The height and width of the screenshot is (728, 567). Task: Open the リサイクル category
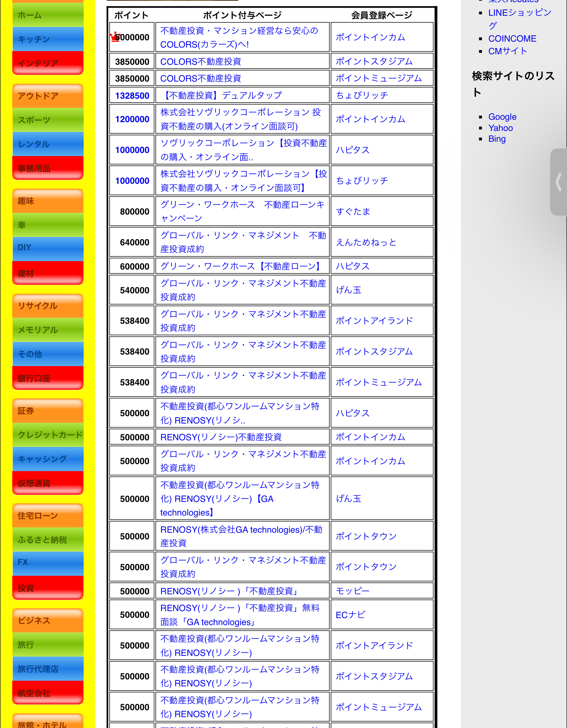[x=48, y=306]
